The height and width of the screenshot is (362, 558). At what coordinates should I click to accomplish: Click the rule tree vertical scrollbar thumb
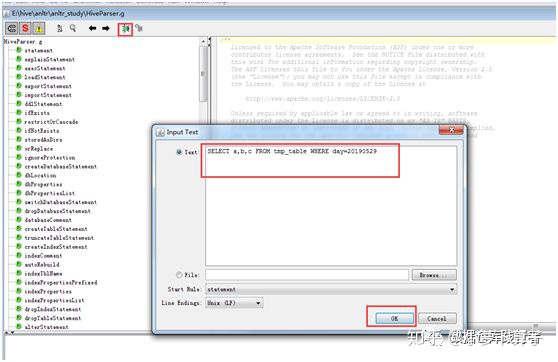click(x=203, y=74)
